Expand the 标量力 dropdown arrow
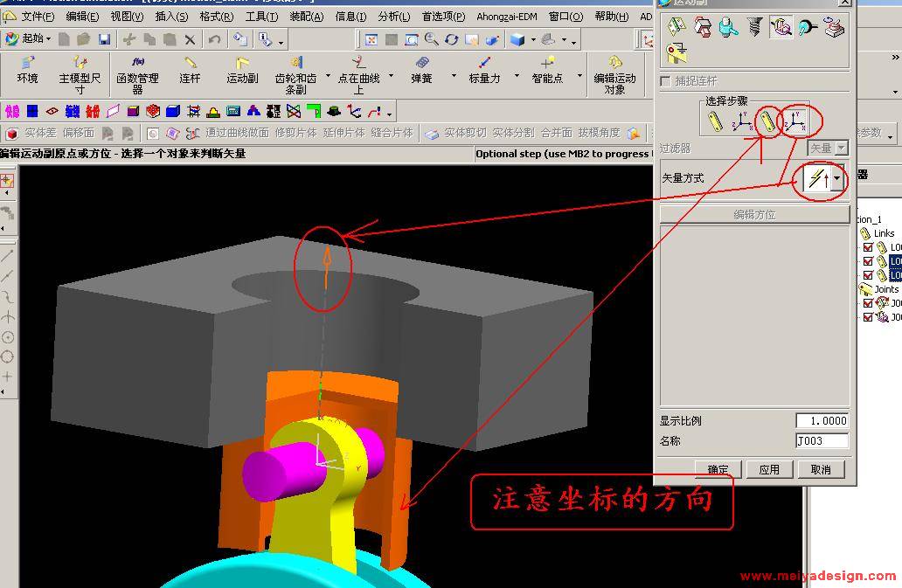The height and width of the screenshot is (588, 902). tap(517, 76)
